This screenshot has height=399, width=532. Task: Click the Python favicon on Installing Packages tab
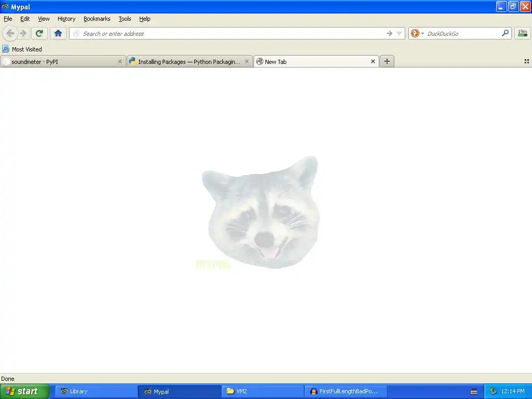132,61
